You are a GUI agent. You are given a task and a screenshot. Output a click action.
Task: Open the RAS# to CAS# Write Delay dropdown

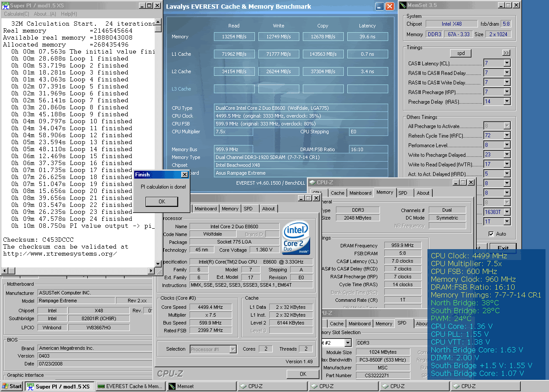[x=507, y=82]
